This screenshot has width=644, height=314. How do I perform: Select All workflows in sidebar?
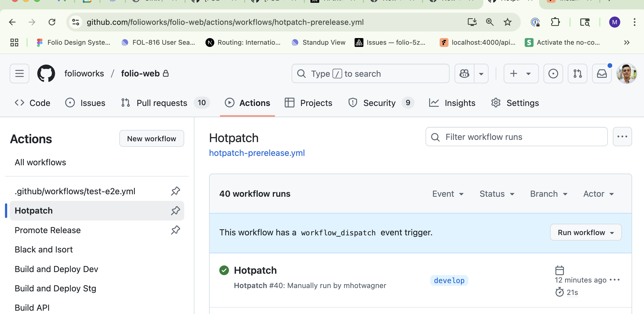coord(97,162)
